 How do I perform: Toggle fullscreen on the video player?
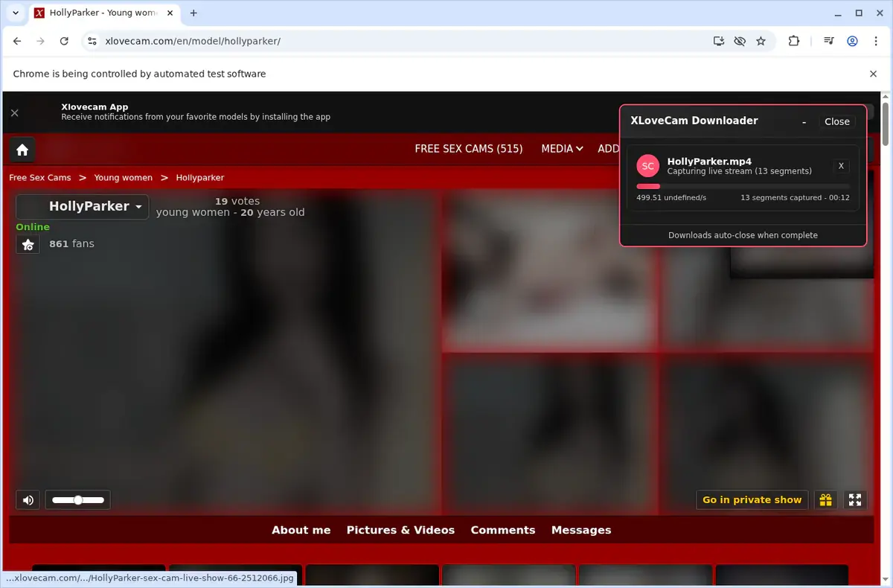tap(855, 499)
